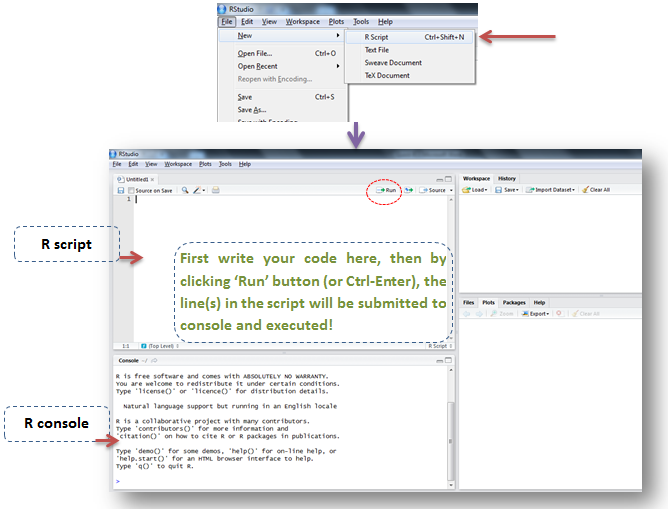
Task: Open Workspace menu in the lower RStudio window
Action: tap(178, 164)
